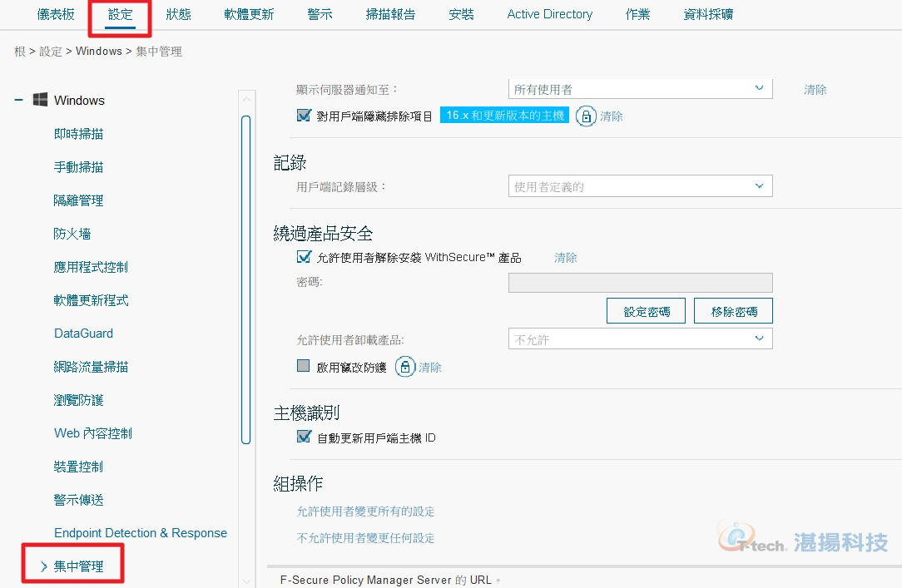
Task: Toggle 允許使用者解除安裝 WithSecure 產品 checkbox
Action: pyautogui.click(x=304, y=256)
